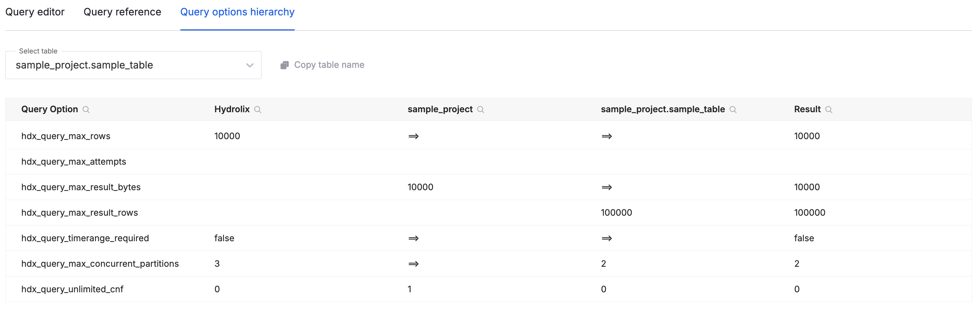This screenshot has height=315, width=980.
Task: Click the chevron in the table selector
Action: coord(249,65)
